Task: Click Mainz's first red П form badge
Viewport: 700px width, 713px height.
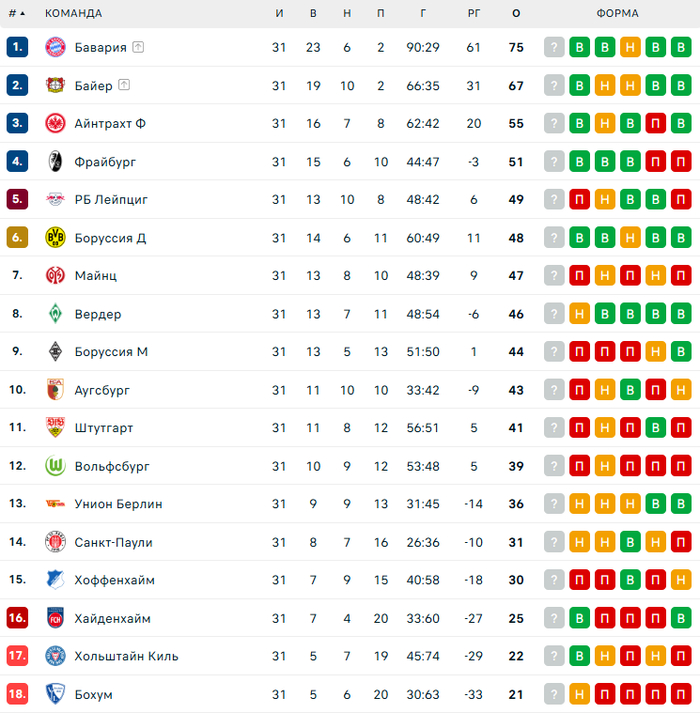Action: [580, 275]
